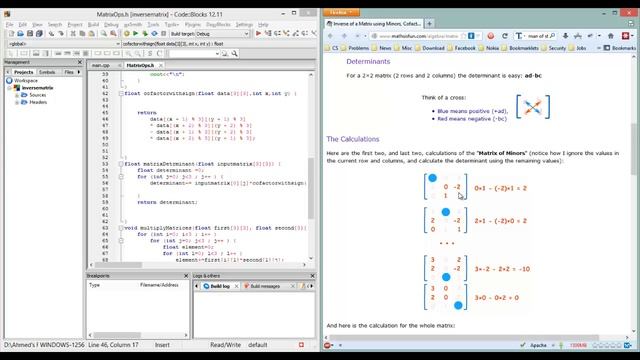
Task: Switch to Symbols tab in Management
Action: coord(47,72)
